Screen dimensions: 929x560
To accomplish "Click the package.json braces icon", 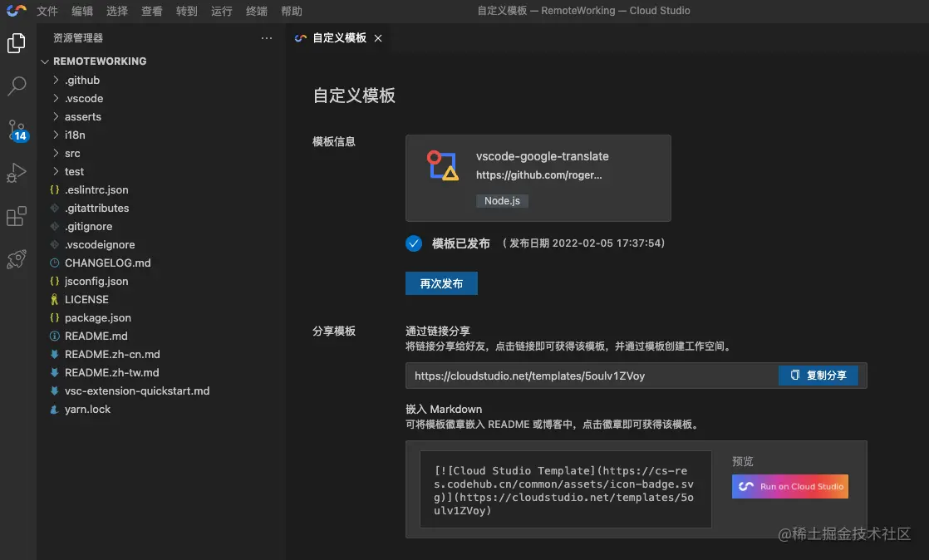I will (55, 317).
